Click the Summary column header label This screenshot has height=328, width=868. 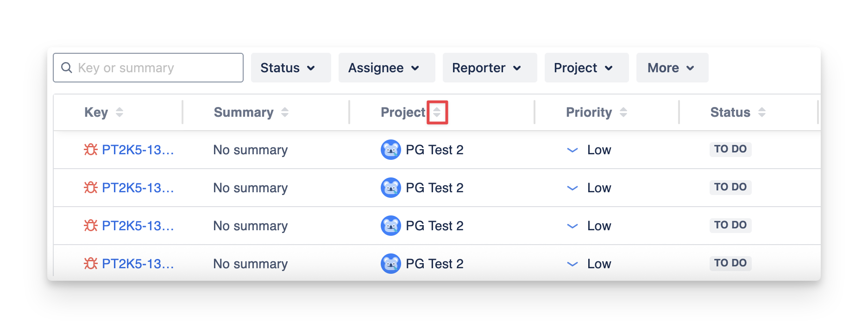coord(244,112)
